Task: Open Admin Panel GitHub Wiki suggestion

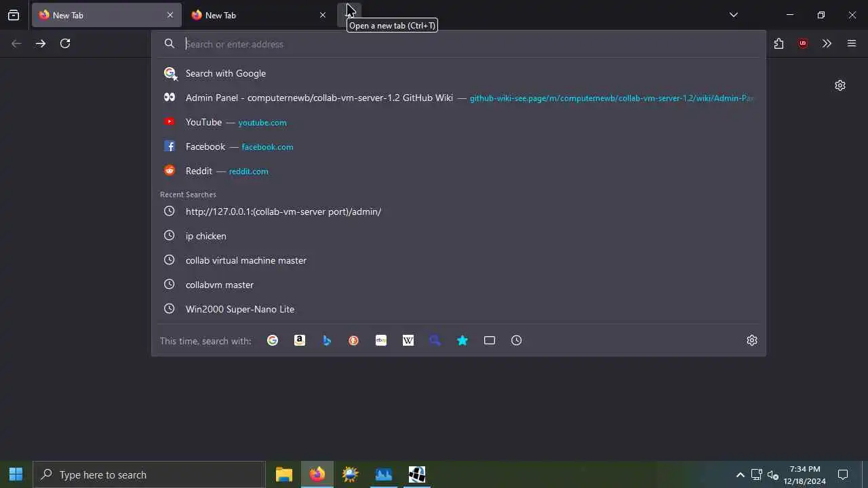Action: [458, 98]
